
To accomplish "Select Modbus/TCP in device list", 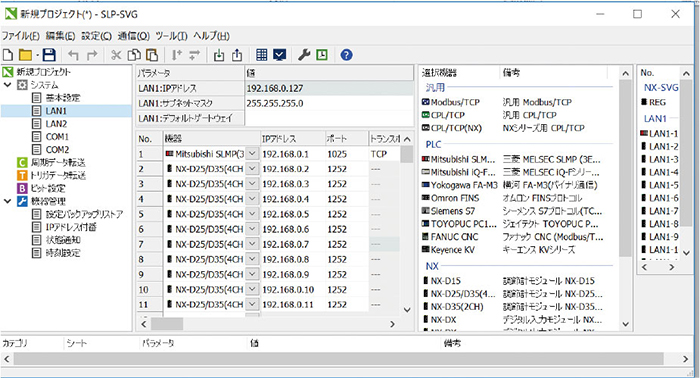I will (x=451, y=102).
